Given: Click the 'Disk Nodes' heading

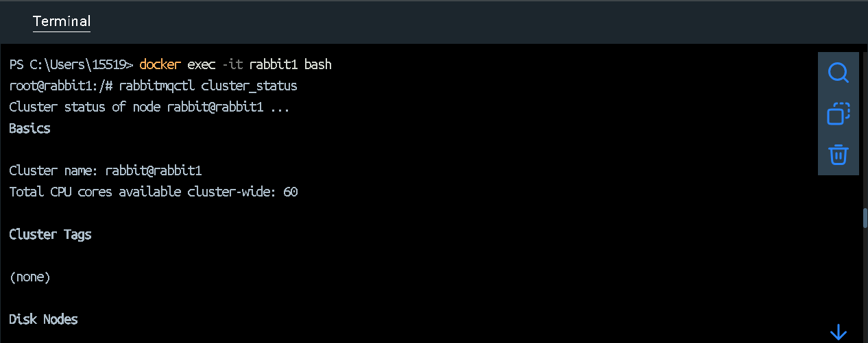Looking at the screenshot, I should click(x=44, y=320).
